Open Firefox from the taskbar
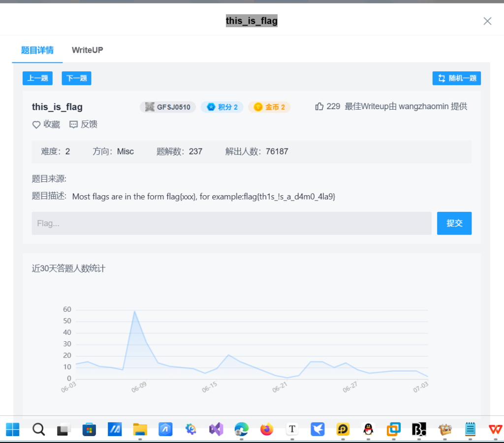The height and width of the screenshot is (443, 504). pos(267,429)
